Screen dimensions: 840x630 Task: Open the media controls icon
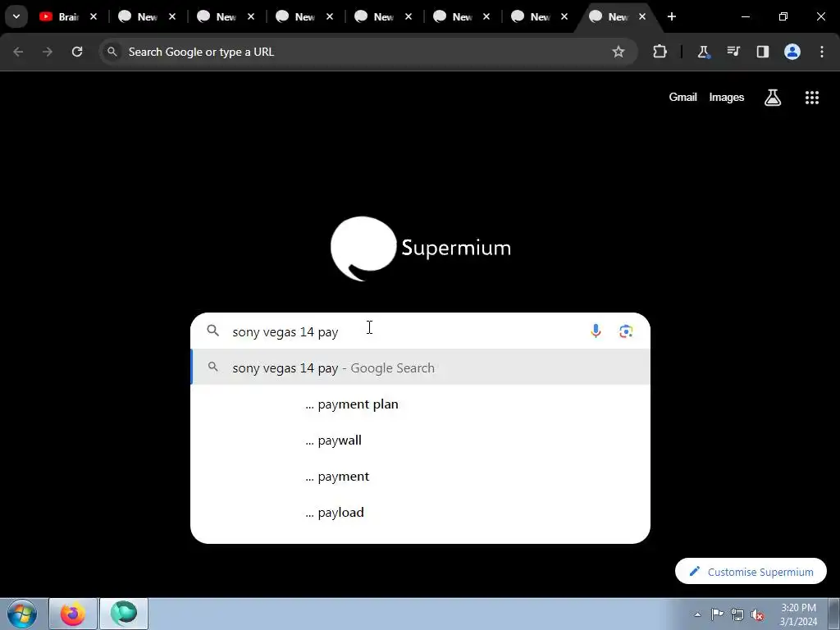(733, 52)
